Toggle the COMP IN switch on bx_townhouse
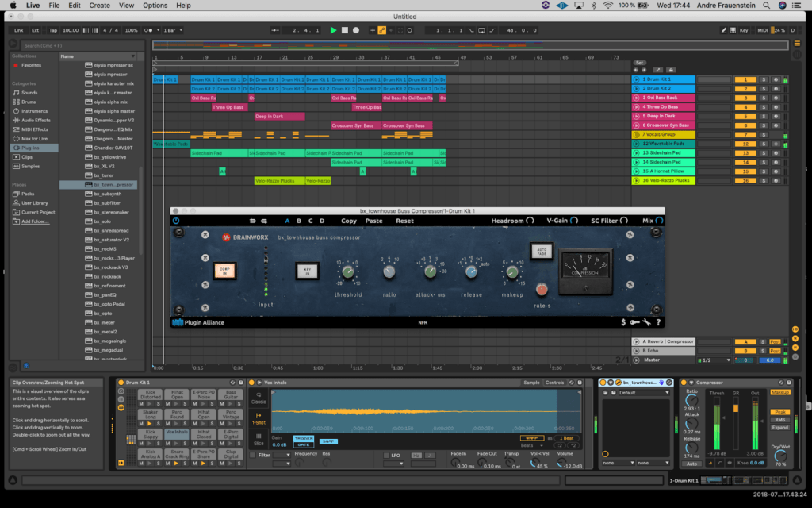812x508 pixels. point(224,271)
